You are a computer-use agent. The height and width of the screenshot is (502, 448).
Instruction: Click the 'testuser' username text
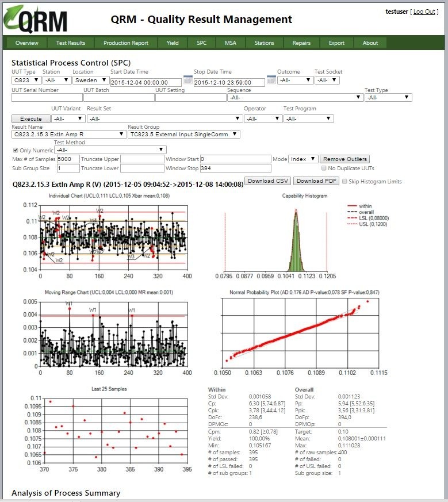(x=397, y=12)
